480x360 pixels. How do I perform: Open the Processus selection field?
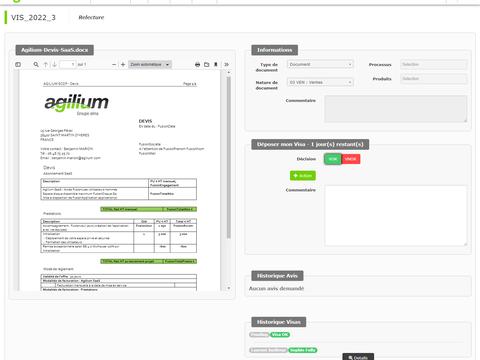(x=434, y=64)
